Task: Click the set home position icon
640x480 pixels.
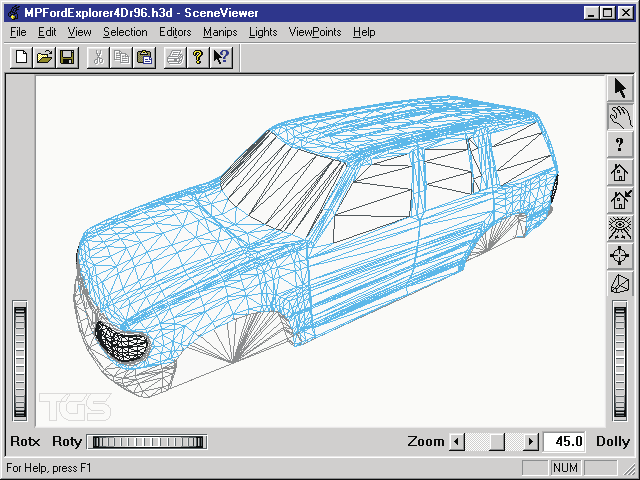Action: pos(620,200)
